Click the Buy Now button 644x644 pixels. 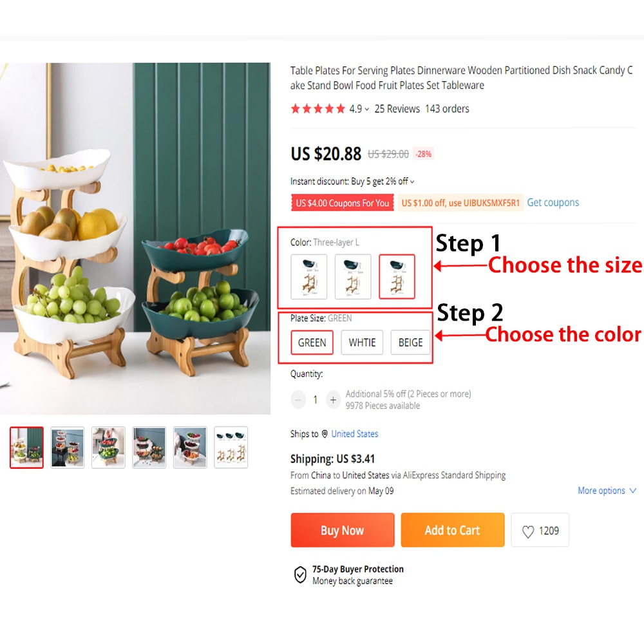(x=343, y=530)
